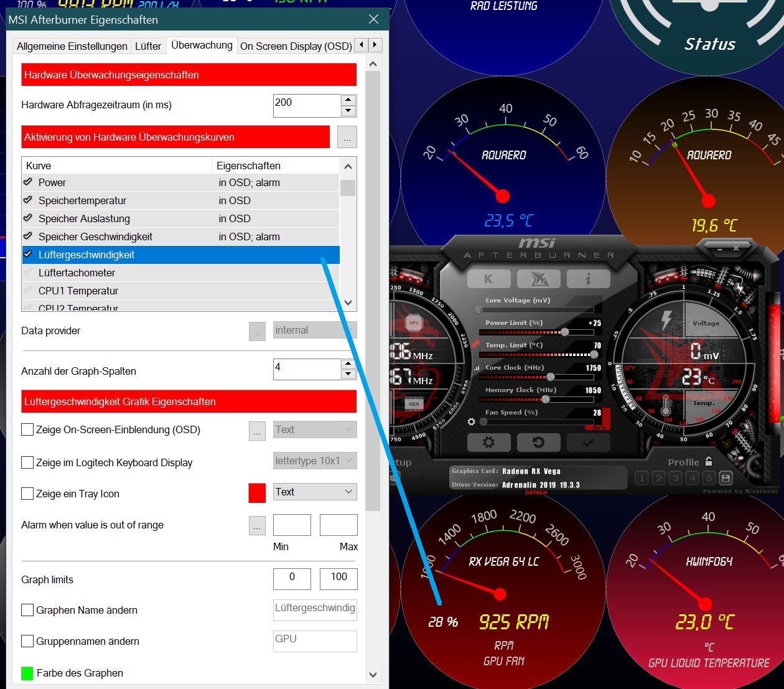Enable the CPU1 Temperatur curve checkmark
784x689 pixels.
[27, 291]
